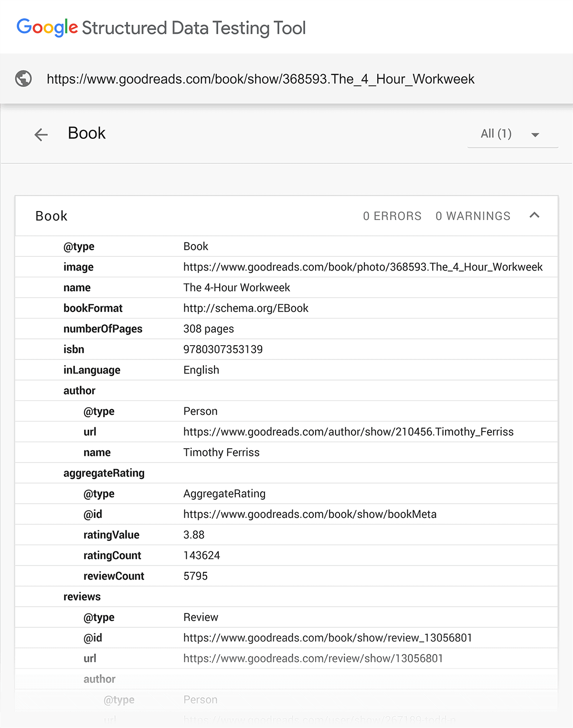Click the author section label under inLanguage
Viewport: 573px width, 728px height.
coord(79,390)
